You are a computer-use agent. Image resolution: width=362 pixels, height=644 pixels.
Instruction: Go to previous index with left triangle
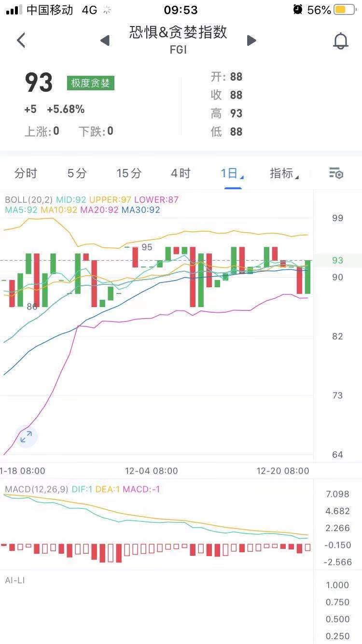click(105, 41)
